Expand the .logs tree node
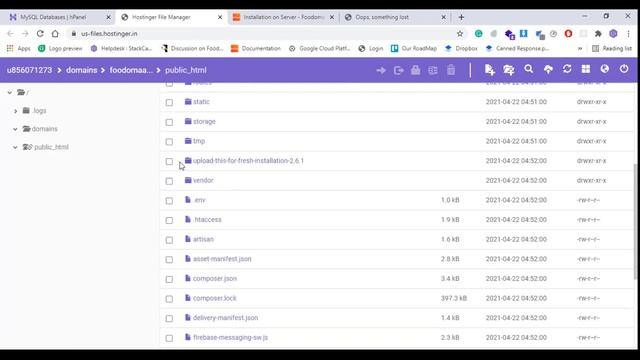 16,111
